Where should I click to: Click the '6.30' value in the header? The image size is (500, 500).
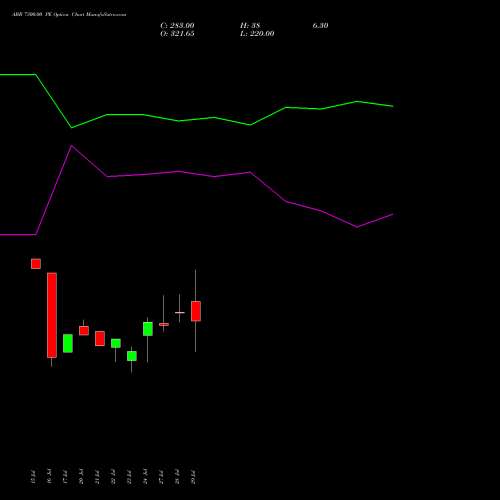(x=320, y=26)
